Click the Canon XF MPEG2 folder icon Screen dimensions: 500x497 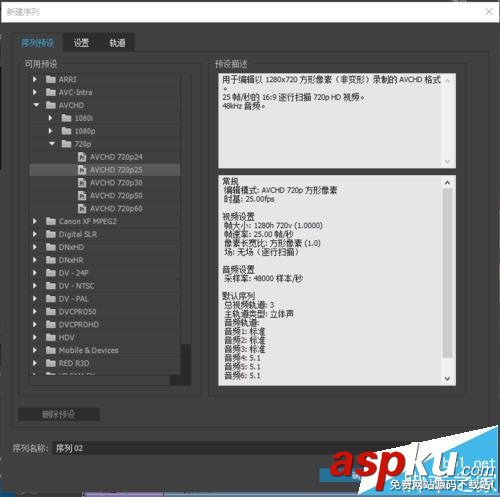click(x=51, y=221)
